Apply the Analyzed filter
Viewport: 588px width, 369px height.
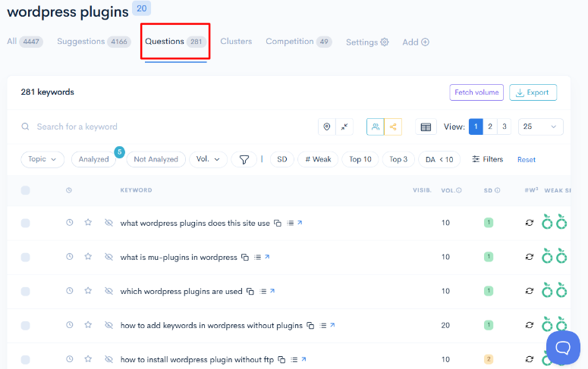(x=94, y=159)
